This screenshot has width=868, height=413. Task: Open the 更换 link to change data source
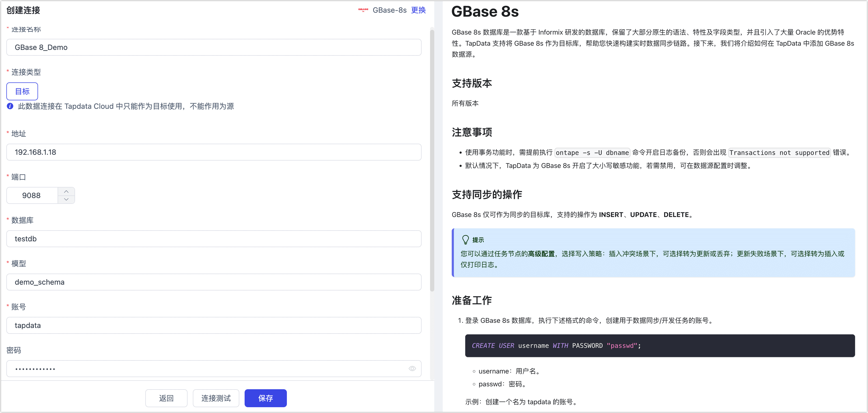(x=418, y=10)
